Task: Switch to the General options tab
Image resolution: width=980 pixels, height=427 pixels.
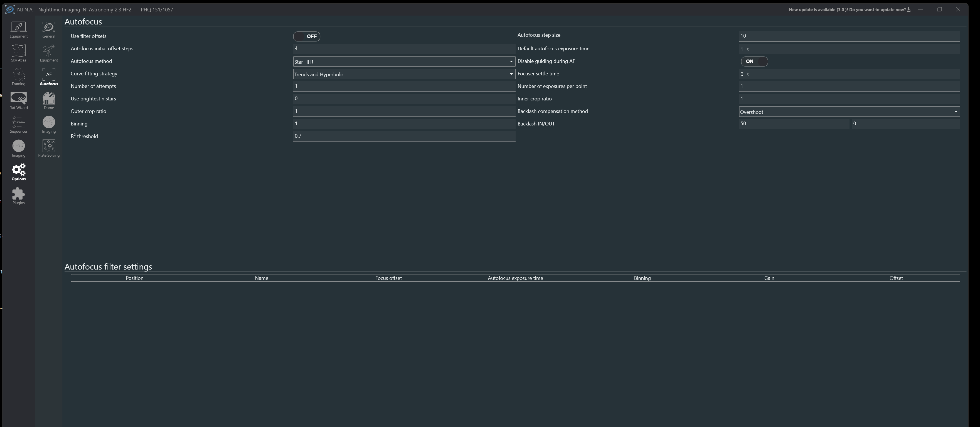Action: (49, 29)
